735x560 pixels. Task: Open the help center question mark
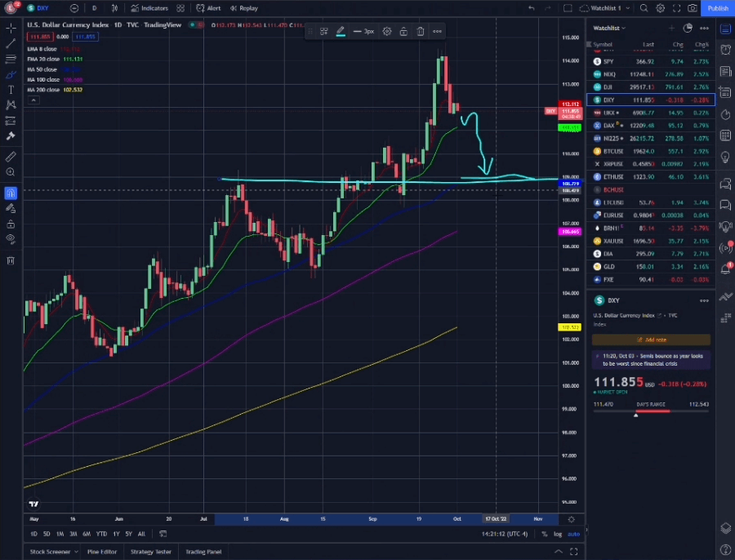click(726, 549)
